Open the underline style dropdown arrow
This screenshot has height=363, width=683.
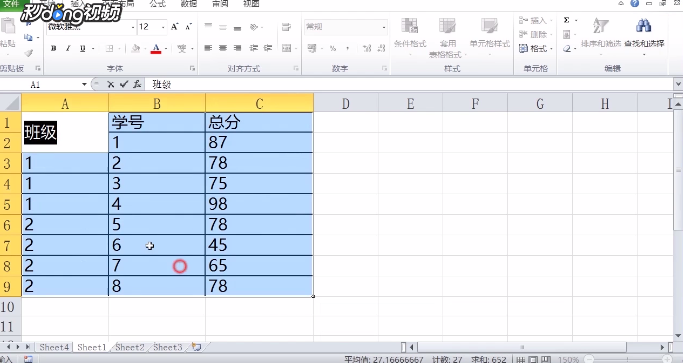(x=93, y=48)
